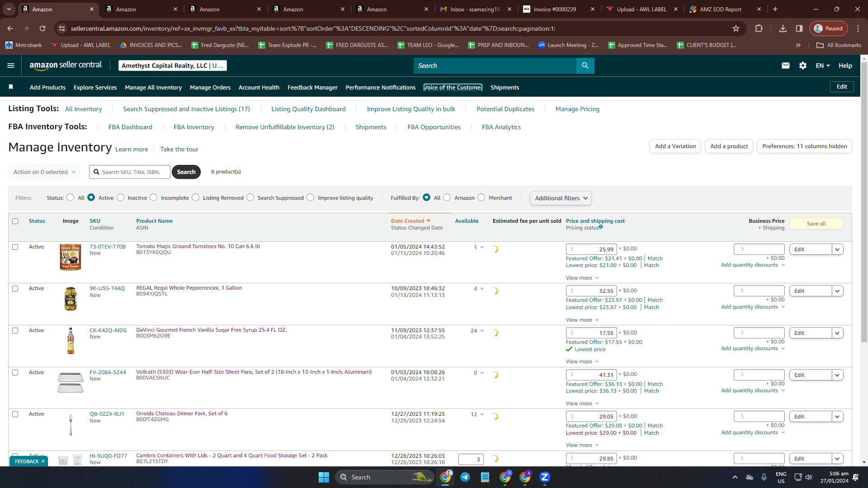Click the Add a product button
The width and height of the screenshot is (868, 488).
pos(729,146)
